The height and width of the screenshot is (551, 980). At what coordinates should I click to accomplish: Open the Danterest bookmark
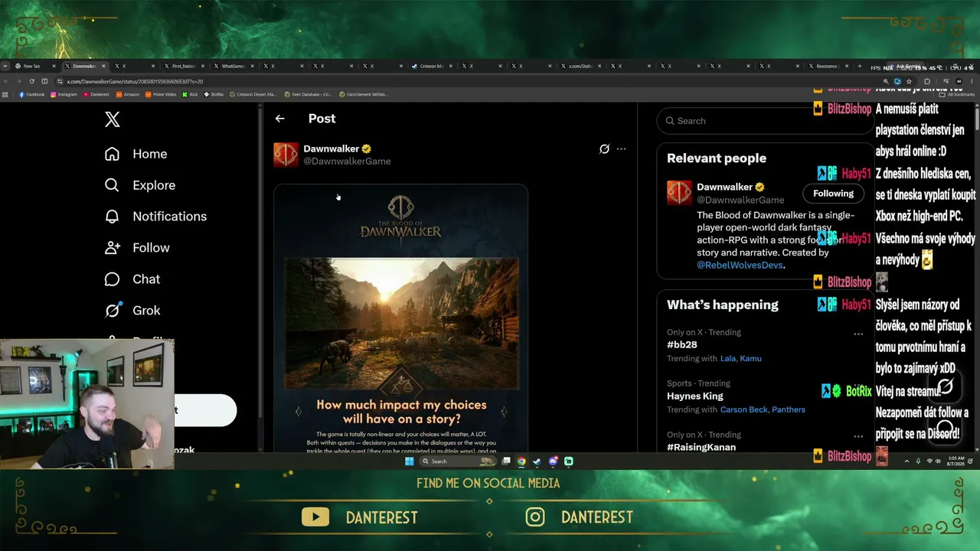(96, 95)
